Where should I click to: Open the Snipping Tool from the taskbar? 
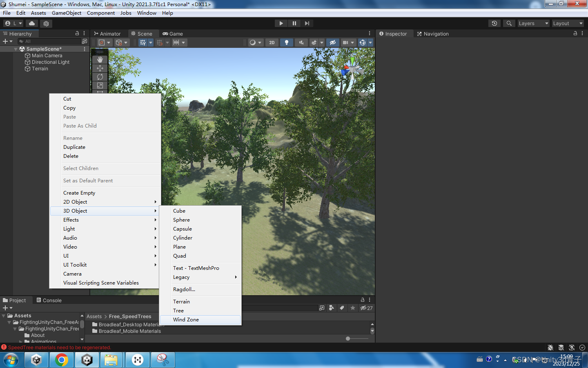tap(163, 360)
